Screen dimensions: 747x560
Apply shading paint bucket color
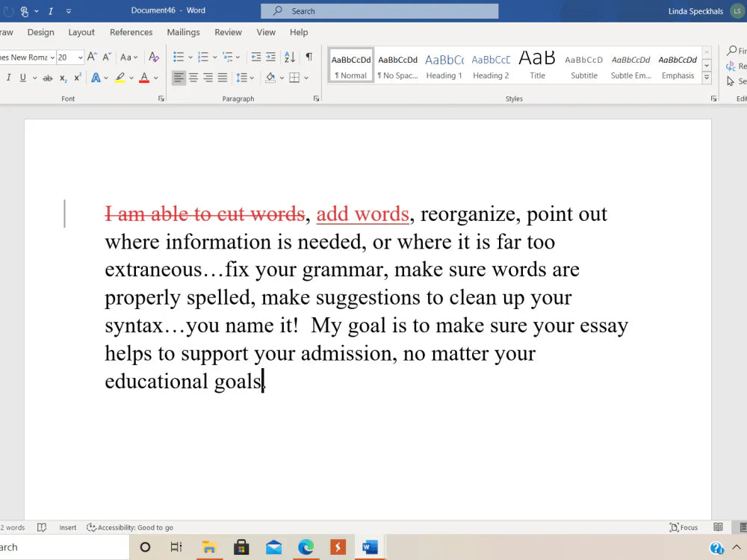(x=270, y=78)
